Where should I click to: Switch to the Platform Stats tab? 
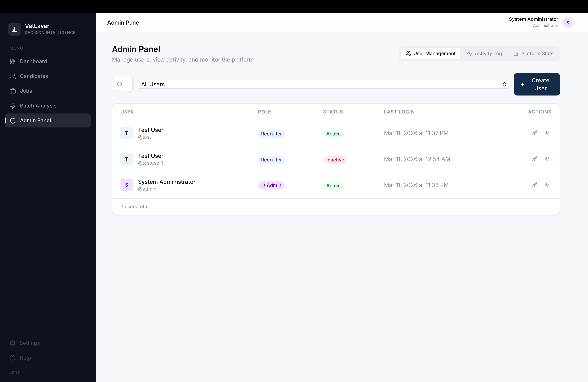[533, 53]
